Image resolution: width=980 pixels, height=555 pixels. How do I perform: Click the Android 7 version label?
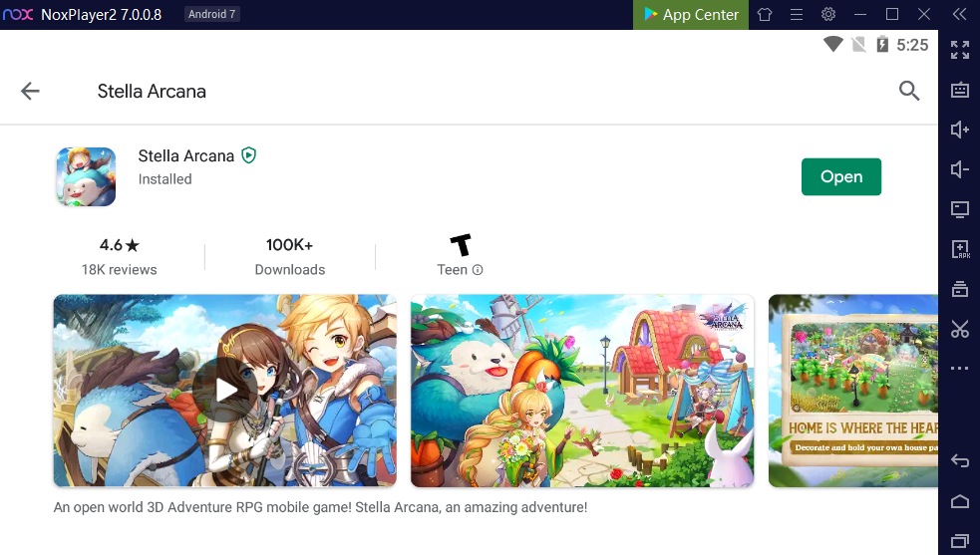212,14
